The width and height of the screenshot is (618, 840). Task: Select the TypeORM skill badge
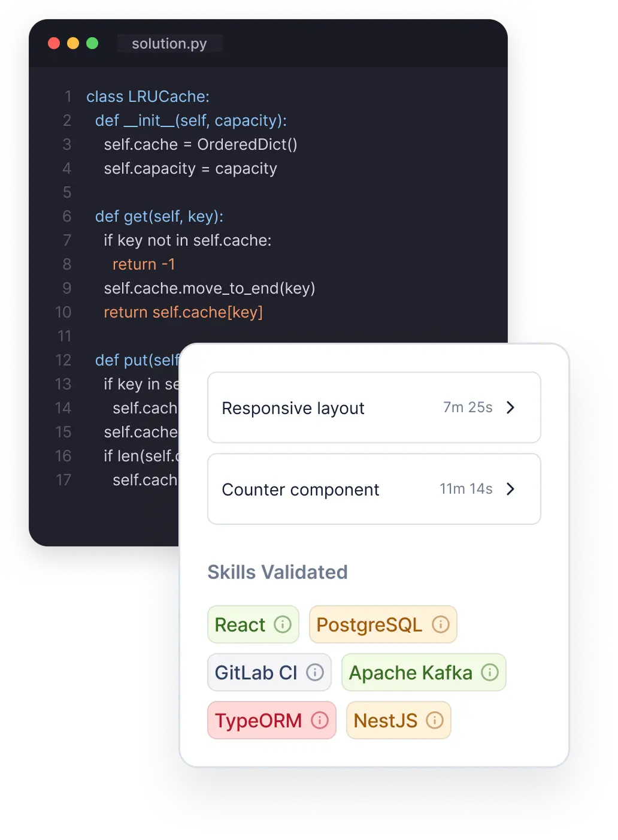click(x=272, y=720)
